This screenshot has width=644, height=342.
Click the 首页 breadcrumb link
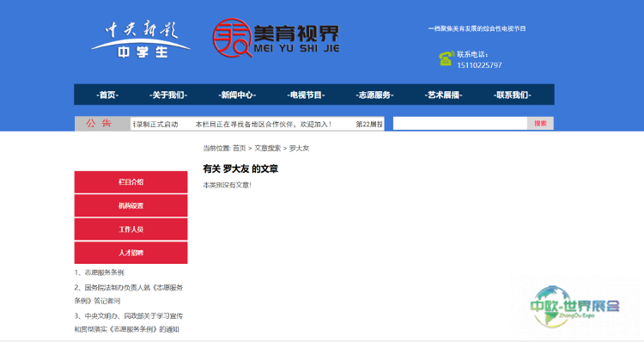[239, 148]
